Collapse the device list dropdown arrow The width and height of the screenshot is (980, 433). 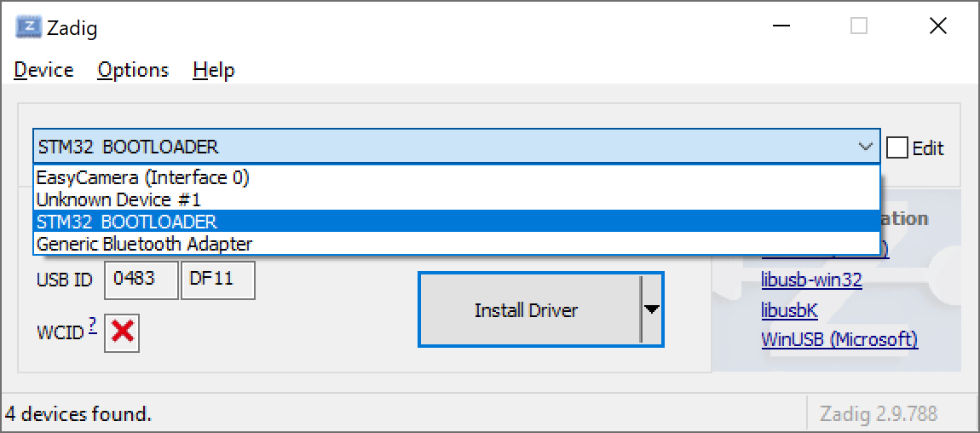(x=866, y=147)
